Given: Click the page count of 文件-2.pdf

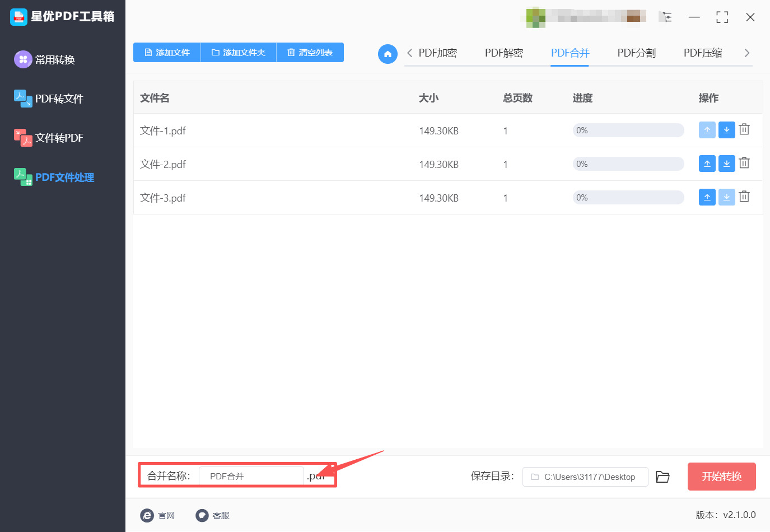Looking at the screenshot, I should (505, 165).
